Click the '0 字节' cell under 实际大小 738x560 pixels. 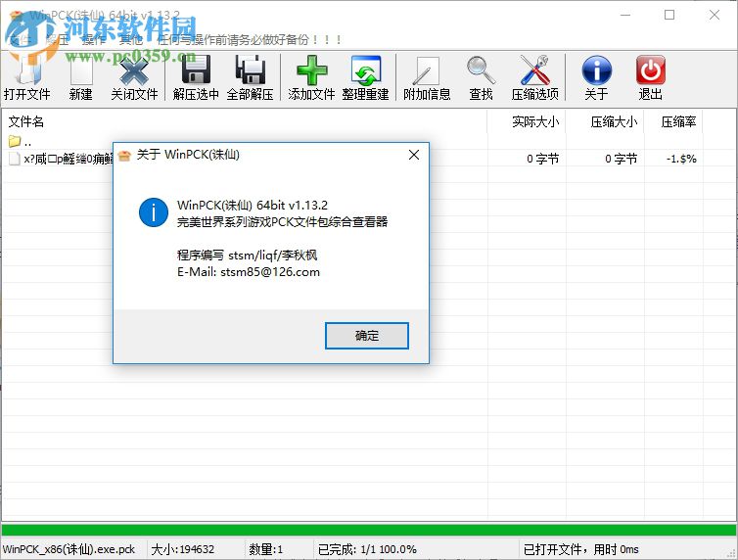(542, 159)
